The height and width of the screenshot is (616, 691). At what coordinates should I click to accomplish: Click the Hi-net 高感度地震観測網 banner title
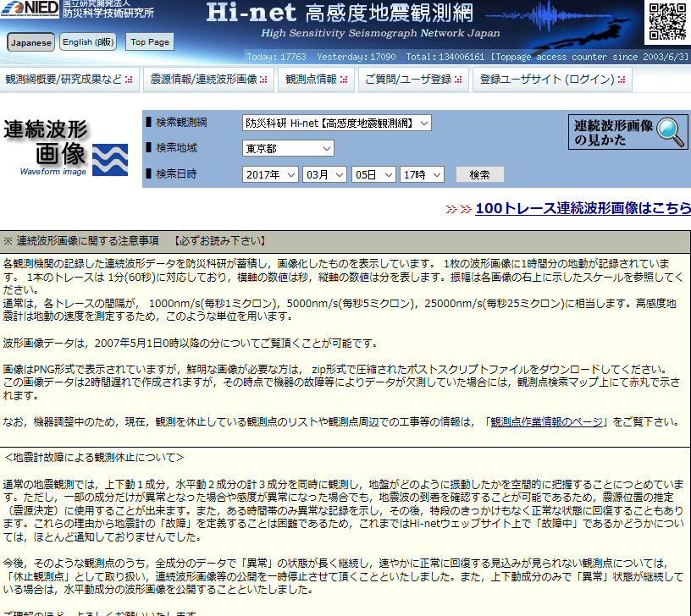(x=340, y=13)
